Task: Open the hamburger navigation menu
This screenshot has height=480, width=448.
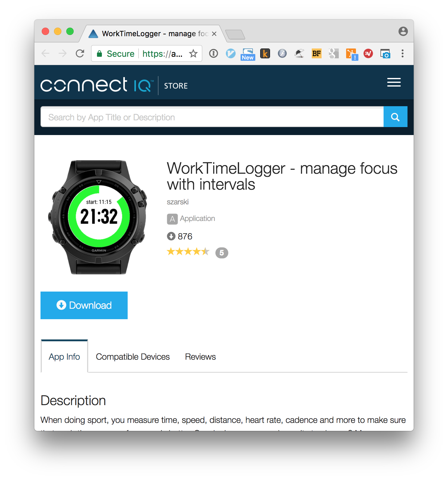Action: 394,82
